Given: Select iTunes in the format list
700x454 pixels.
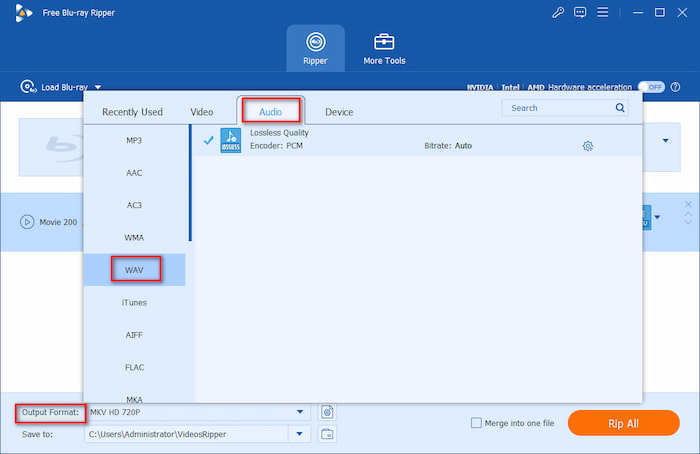Looking at the screenshot, I should [x=134, y=303].
